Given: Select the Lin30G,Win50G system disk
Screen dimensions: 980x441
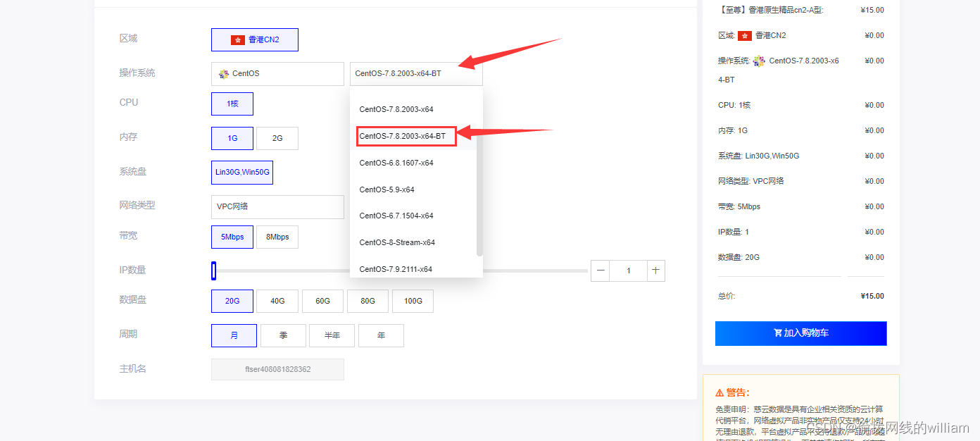Looking at the screenshot, I should [242, 173].
